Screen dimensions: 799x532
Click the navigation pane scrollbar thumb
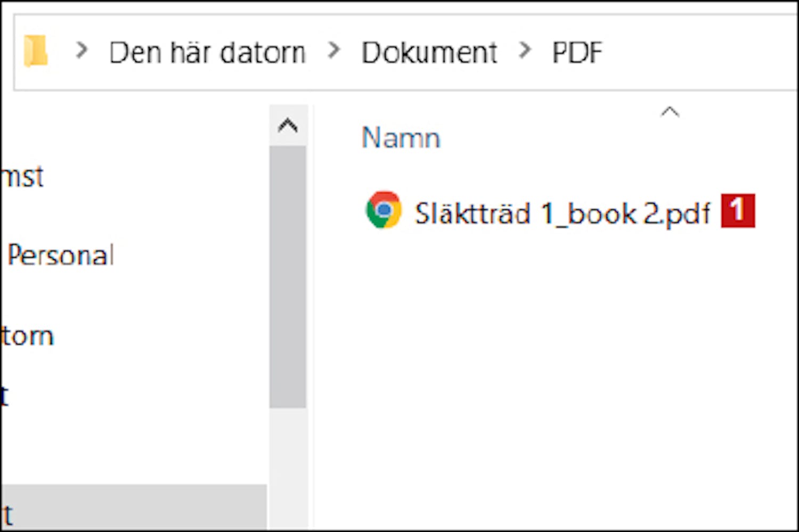click(288, 277)
